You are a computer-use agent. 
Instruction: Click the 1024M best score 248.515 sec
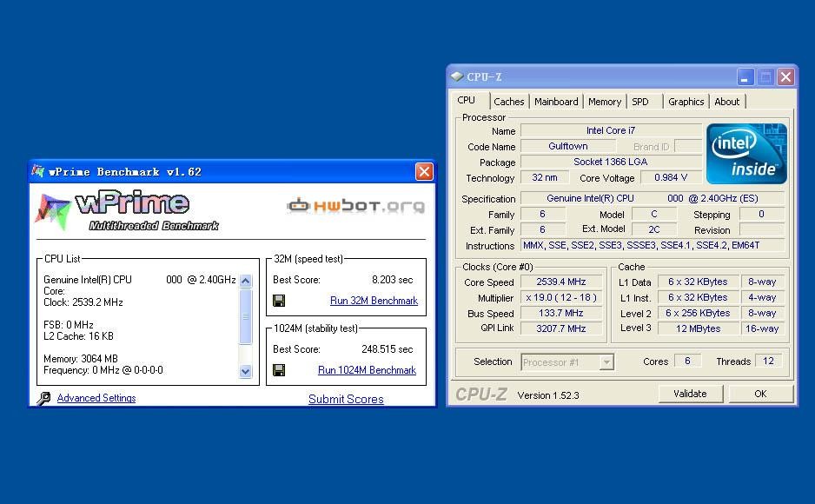tap(388, 349)
